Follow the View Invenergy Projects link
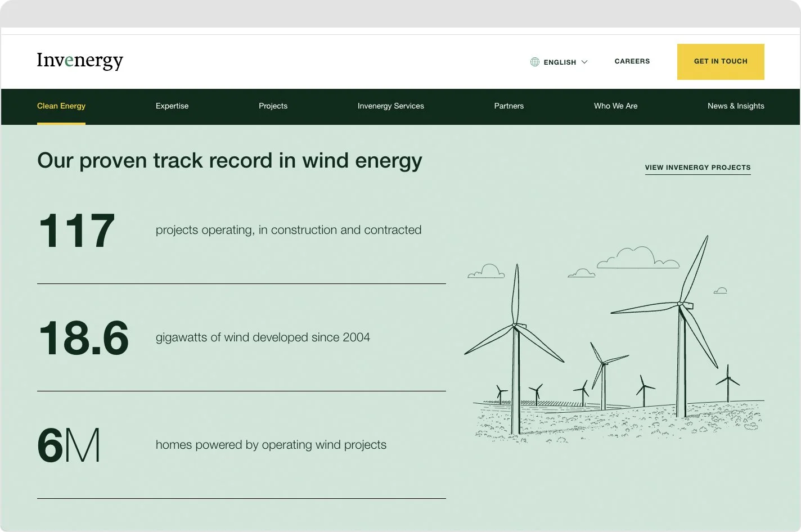 (x=698, y=168)
